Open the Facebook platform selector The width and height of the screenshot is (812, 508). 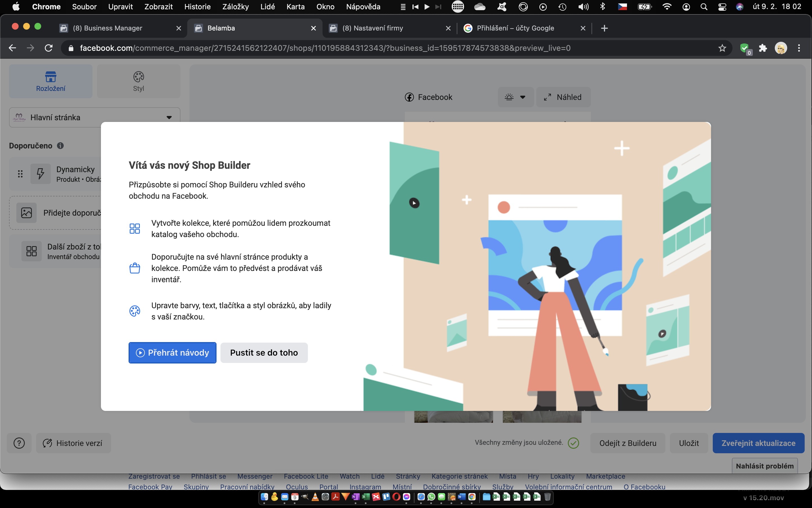click(429, 97)
